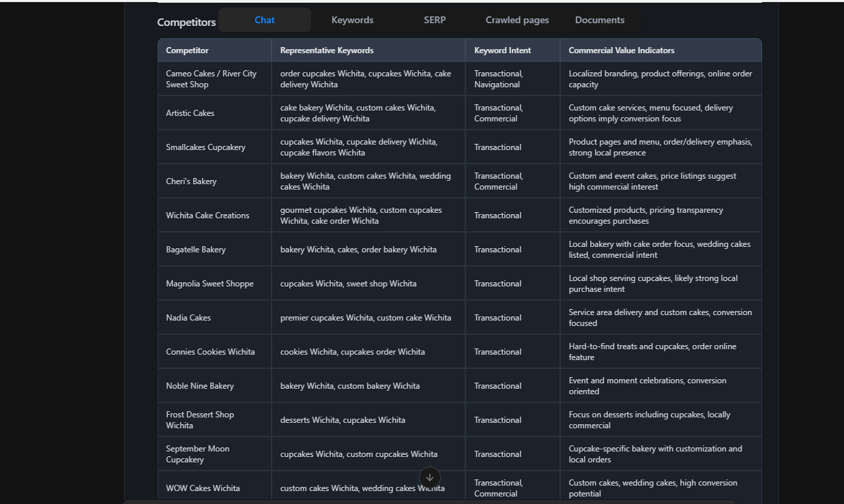844x504 pixels.
Task: Select the Nadia Cakes row
Action: (x=188, y=317)
